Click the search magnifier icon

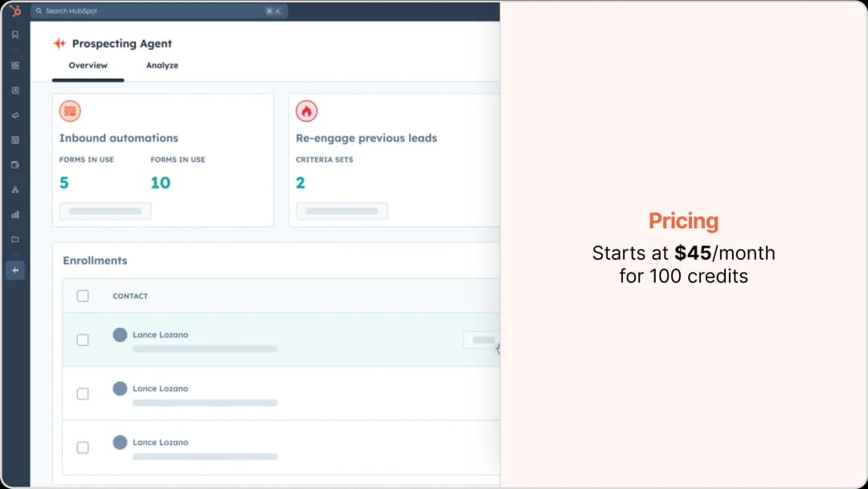tap(39, 11)
